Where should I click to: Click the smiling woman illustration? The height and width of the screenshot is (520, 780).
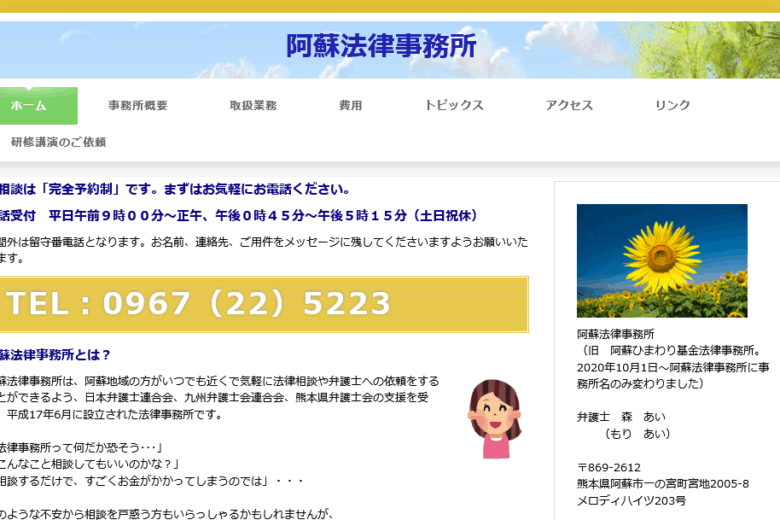point(494,418)
